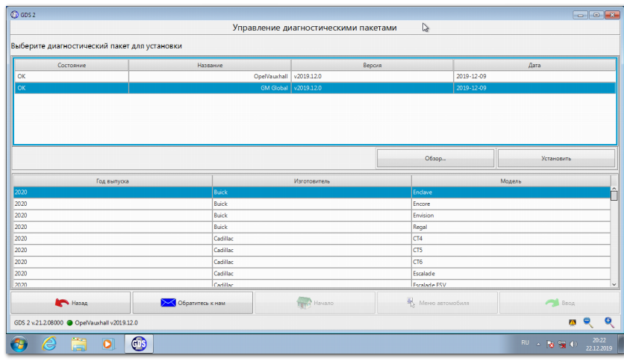Sort by Версия column header
The width and height of the screenshot is (624, 364).
[372, 65]
